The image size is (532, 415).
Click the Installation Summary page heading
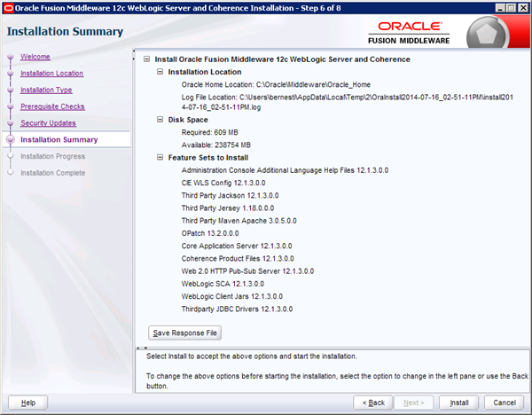click(x=65, y=32)
